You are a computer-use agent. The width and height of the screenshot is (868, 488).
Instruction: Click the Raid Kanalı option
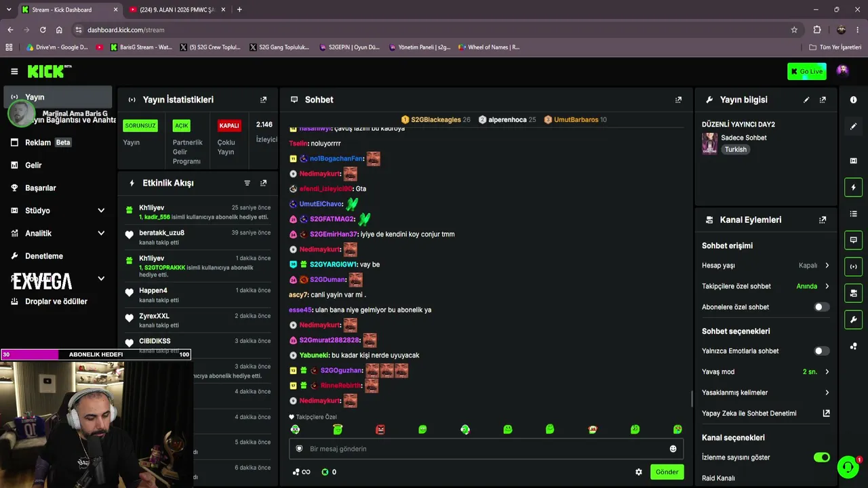[x=718, y=479]
